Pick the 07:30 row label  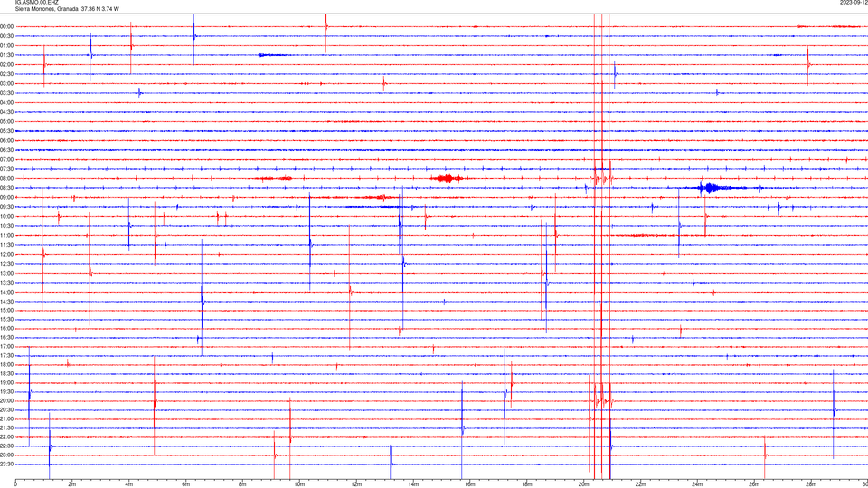(x=7, y=169)
